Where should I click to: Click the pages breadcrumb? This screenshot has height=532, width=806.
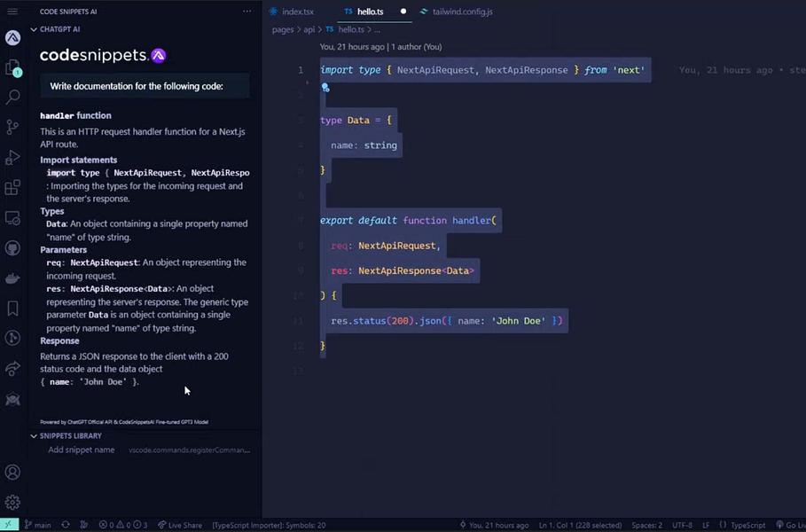[x=283, y=30]
